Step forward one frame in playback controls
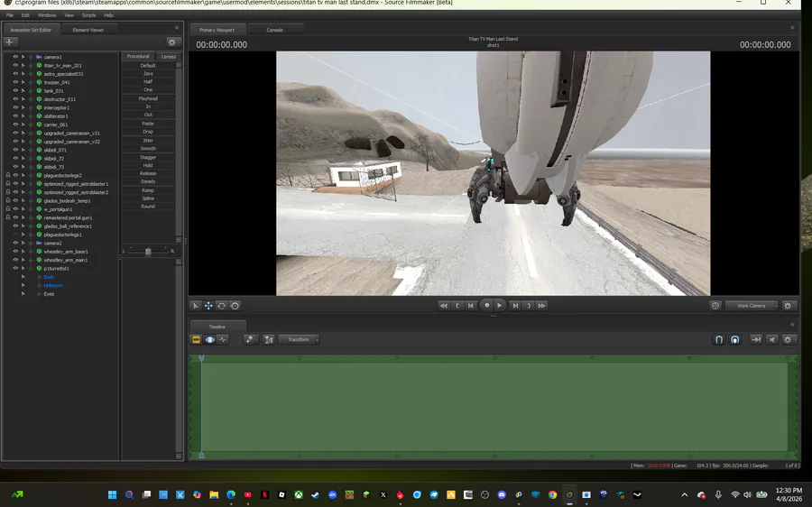Viewport: 812px width, 507px height. [x=515, y=306]
